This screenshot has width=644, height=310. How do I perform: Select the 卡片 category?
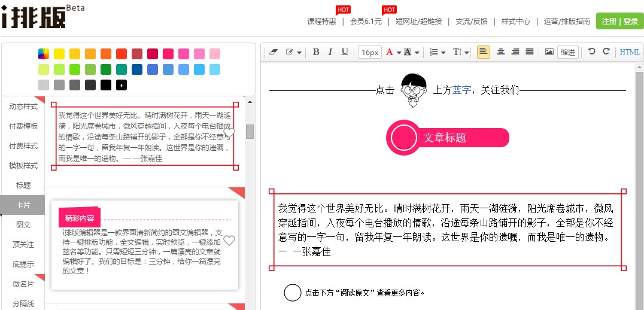[x=23, y=205]
